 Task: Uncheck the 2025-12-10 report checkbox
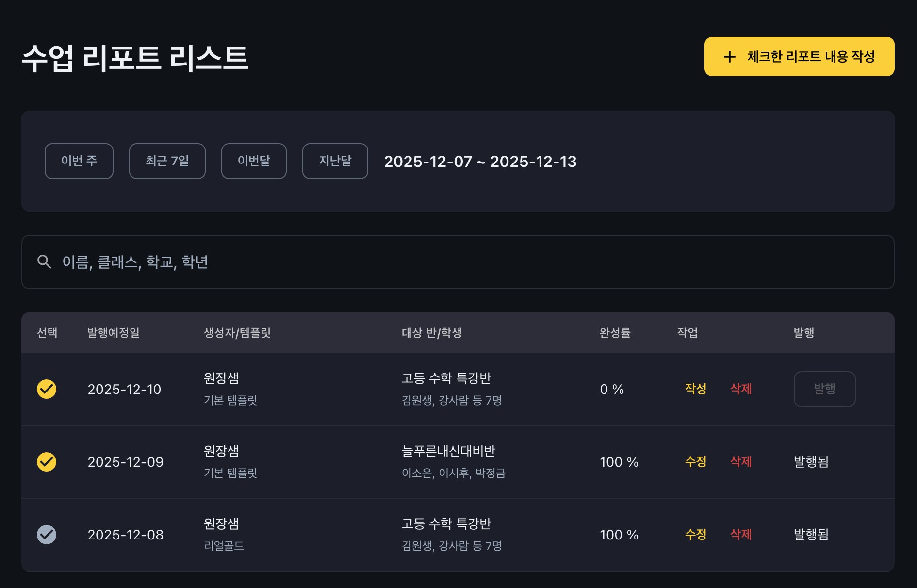[x=47, y=389]
